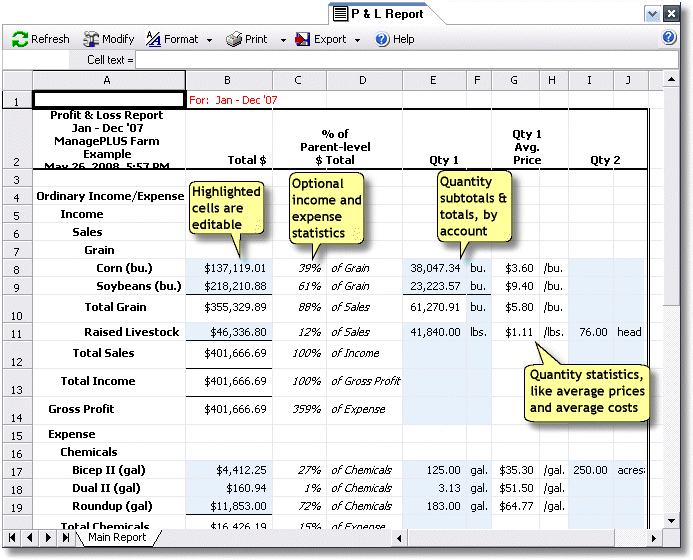Jump to first sheet tab arrow
The image size is (693, 560).
coord(12,538)
